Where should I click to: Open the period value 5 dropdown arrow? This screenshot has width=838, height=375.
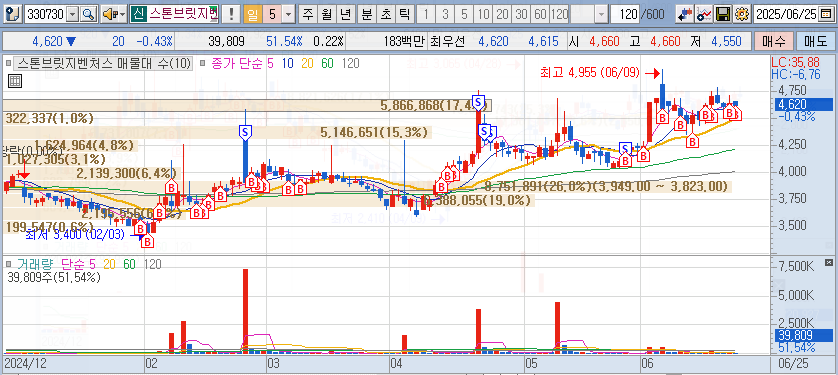[289, 14]
